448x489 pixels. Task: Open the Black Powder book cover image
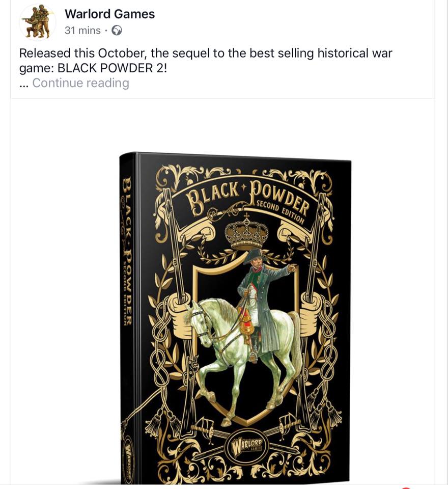point(235,317)
